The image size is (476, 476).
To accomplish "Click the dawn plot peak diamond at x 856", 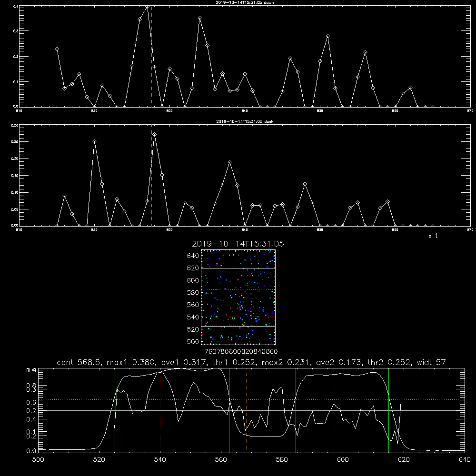I will (x=365, y=52).
